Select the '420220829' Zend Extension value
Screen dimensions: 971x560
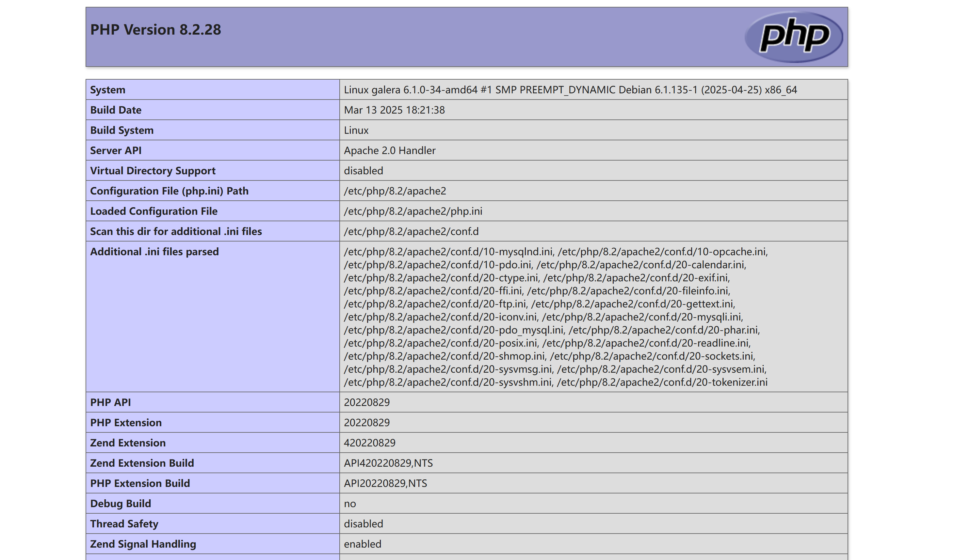369,443
